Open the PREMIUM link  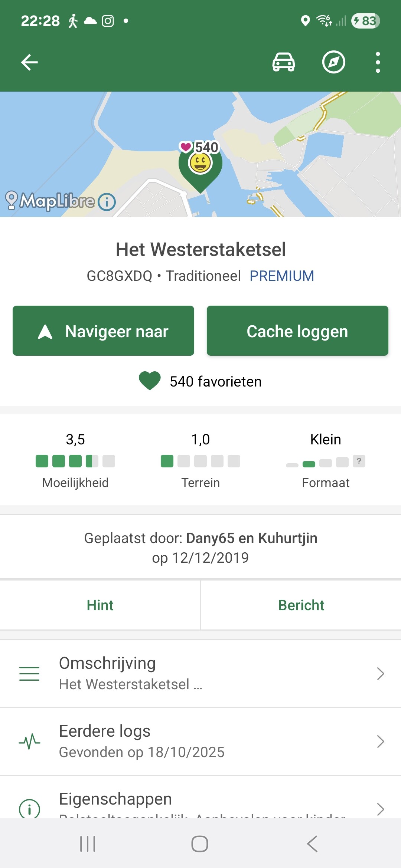coord(281,276)
